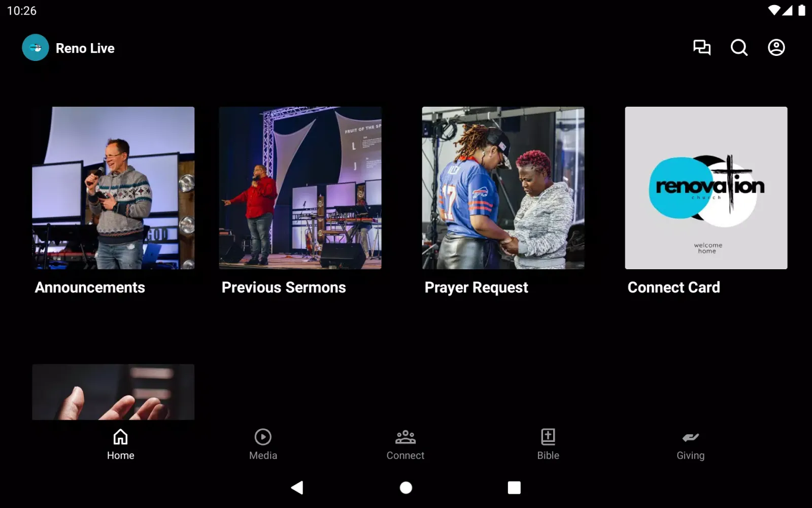Tap the battery status icon
Screen dimensions: 812x508
click(802, 10)
